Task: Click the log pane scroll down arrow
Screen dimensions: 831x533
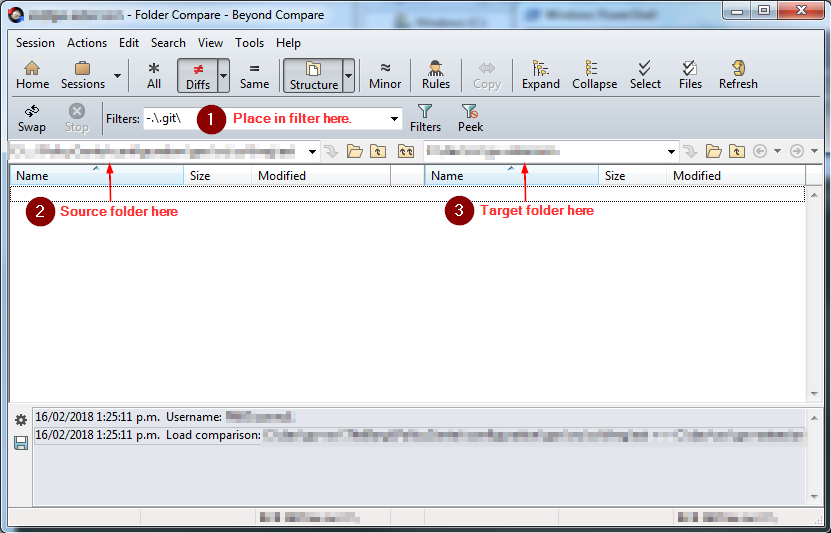Action: (815, 497)
